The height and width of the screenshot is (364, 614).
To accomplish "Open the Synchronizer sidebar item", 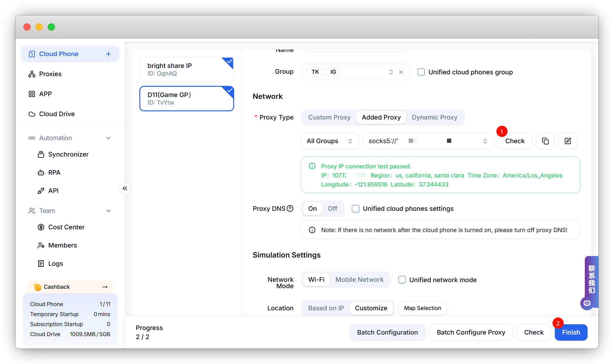I will (x=68, y=154).
